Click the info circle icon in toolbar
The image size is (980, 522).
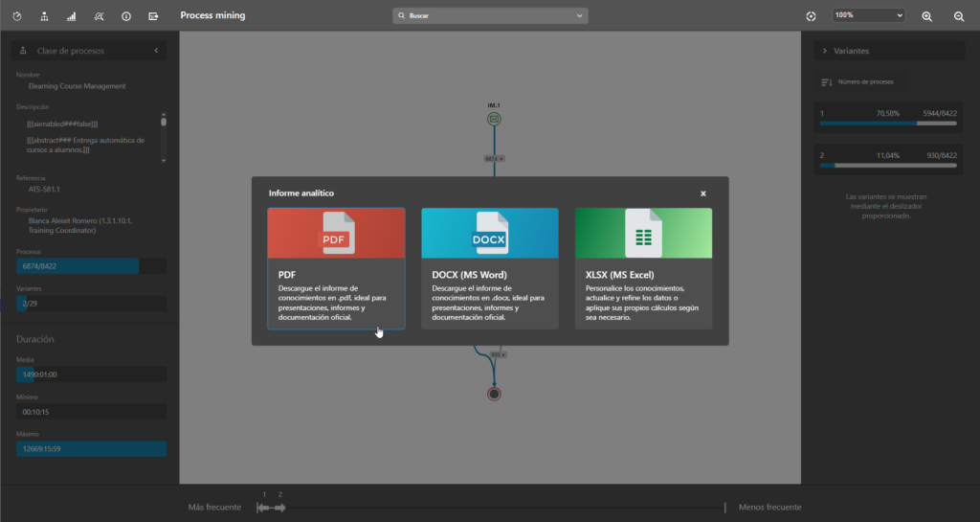point(126,16)
